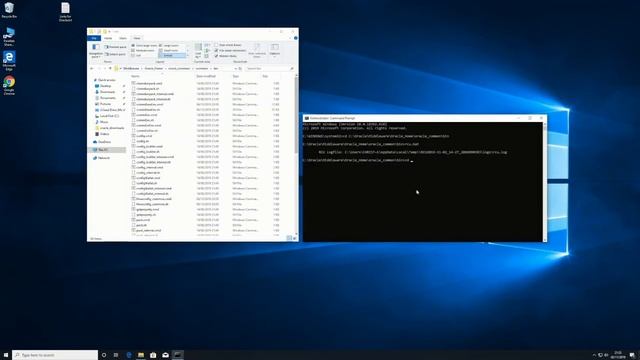Open Mail from the taskbar
Screen dimensions: 640x360
point(165,355)
